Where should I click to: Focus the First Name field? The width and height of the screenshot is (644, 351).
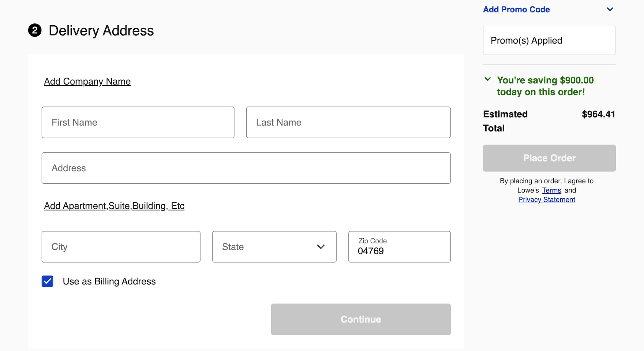pos(138,122)
